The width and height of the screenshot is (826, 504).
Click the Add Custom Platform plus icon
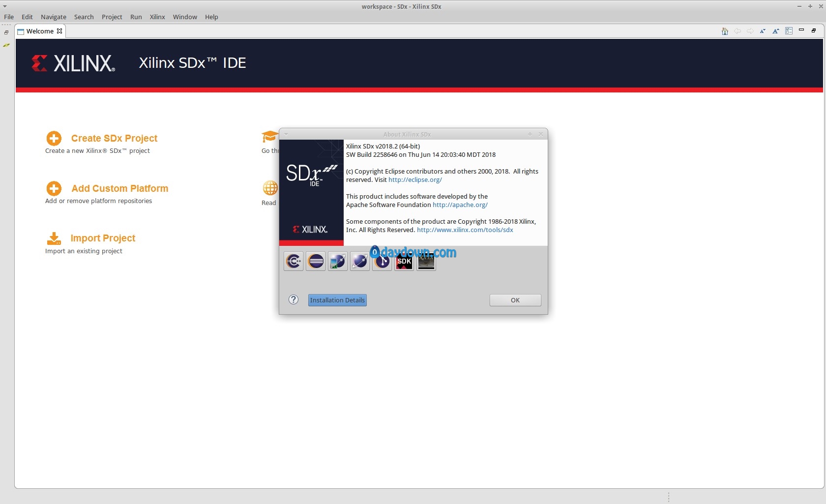tap(54, 188)
